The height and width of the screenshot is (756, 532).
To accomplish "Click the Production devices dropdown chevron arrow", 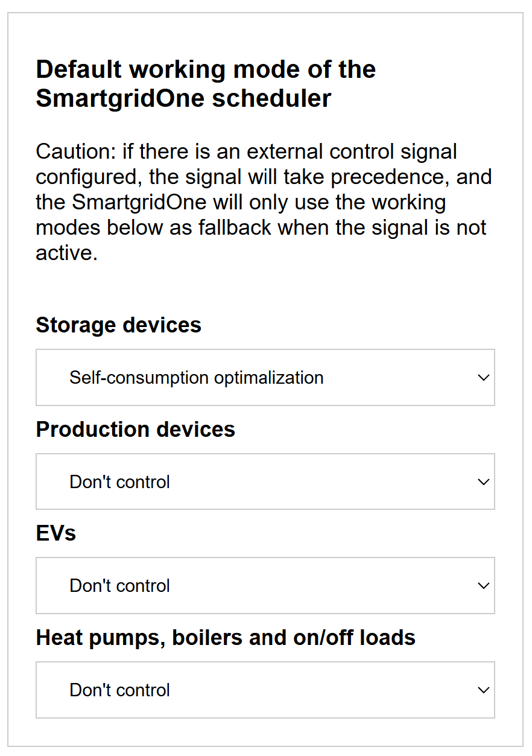I will 483,482.
